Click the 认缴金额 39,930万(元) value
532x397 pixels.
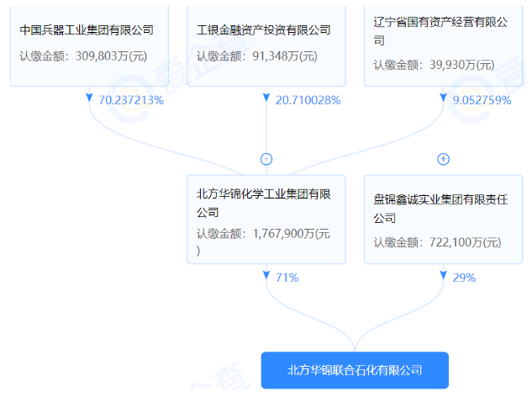(x=434, y=65)
